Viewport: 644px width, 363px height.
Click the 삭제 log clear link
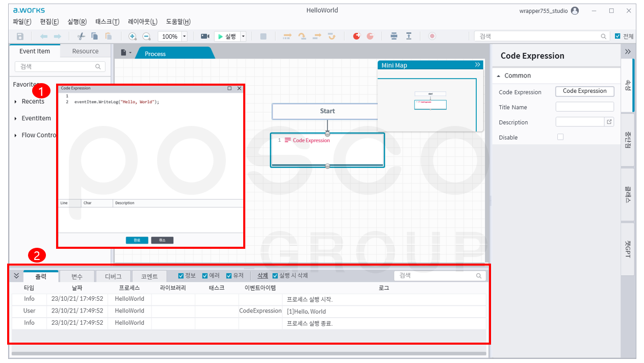click(263, 276)
